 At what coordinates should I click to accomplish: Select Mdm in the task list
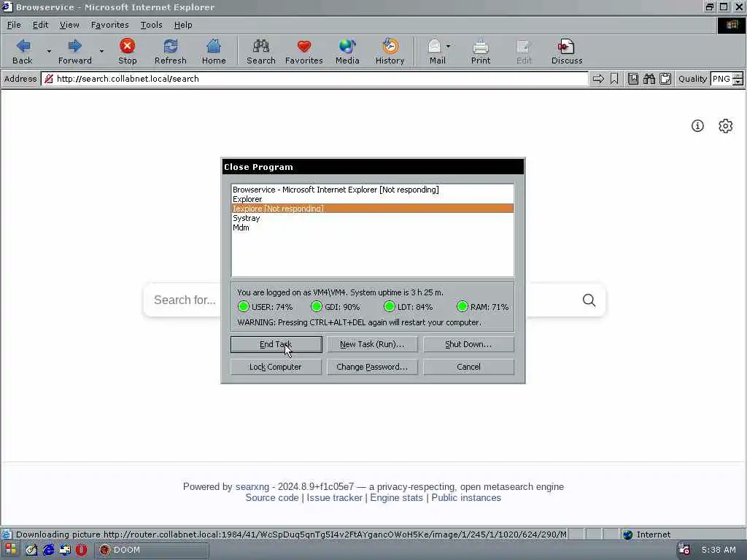[x=373, y=227]
